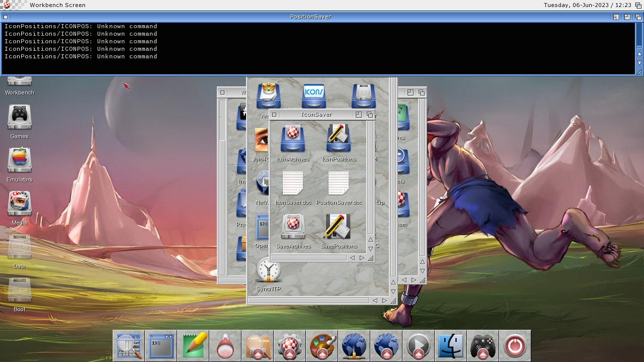Open the Shell terminal from the dock

161,346
